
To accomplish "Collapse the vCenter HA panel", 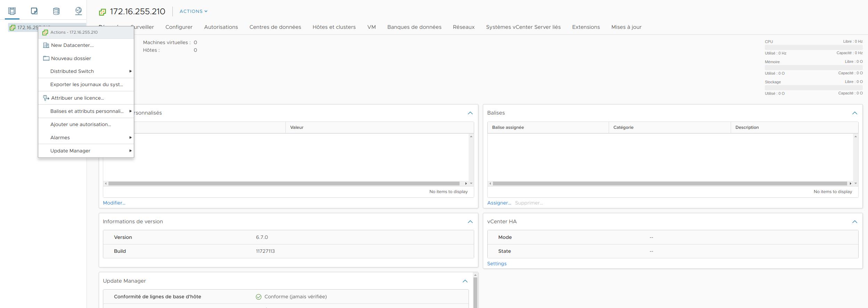I will 854,222.
